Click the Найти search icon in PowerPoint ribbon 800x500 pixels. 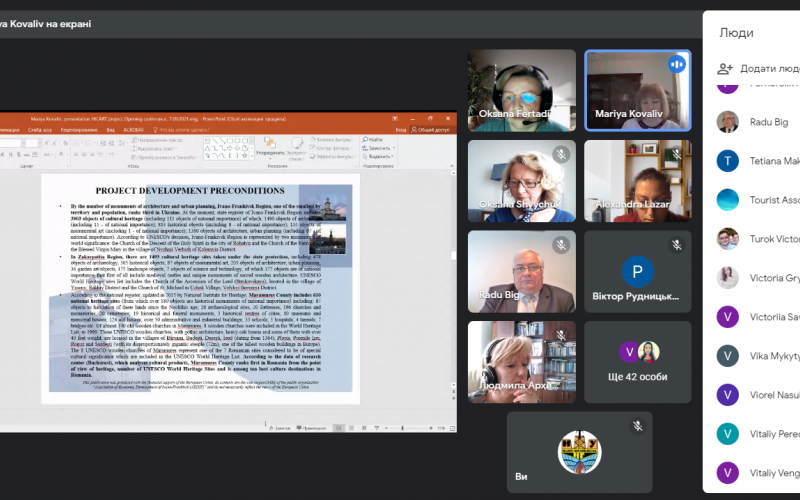pos(365,139)
